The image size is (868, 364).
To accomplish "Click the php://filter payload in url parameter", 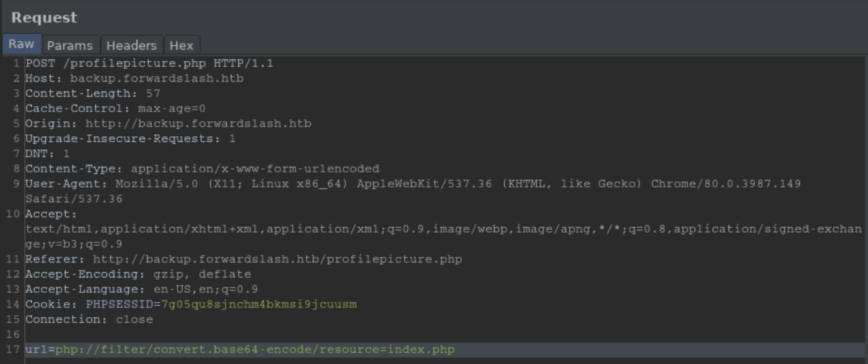I will click(x=255, y=350).
